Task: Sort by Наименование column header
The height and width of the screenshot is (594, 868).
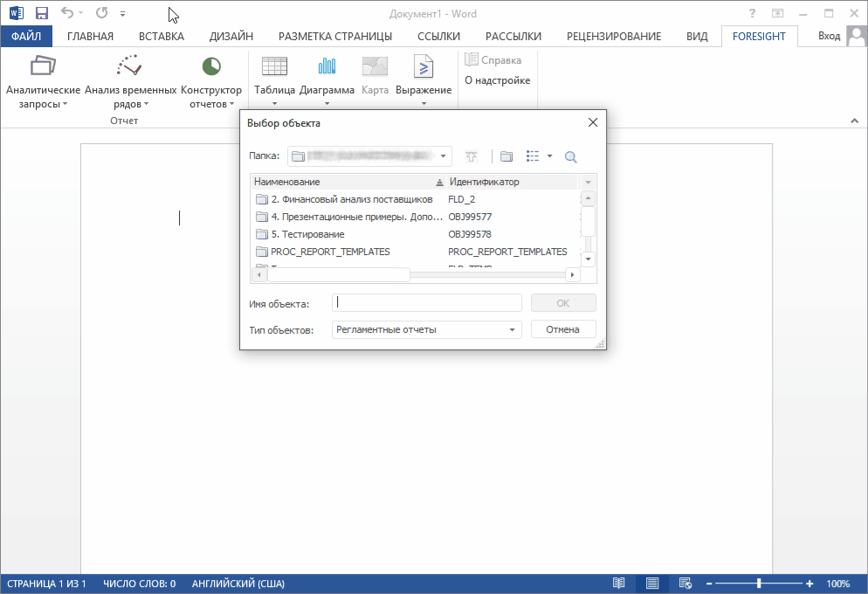Action: [x=348, y=182]
